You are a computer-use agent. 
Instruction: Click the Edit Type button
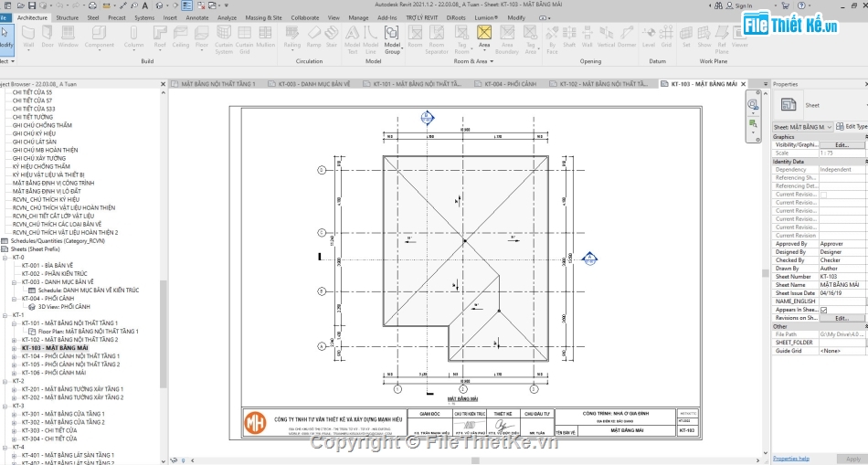pyautogui.click(x=852, y=127)
